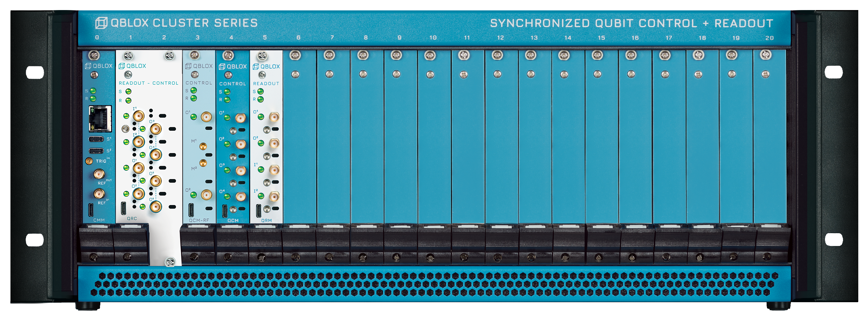Click the 'READOUT' label on the QRM module
This screenshot has height=323, width=868.
(266, 84)
